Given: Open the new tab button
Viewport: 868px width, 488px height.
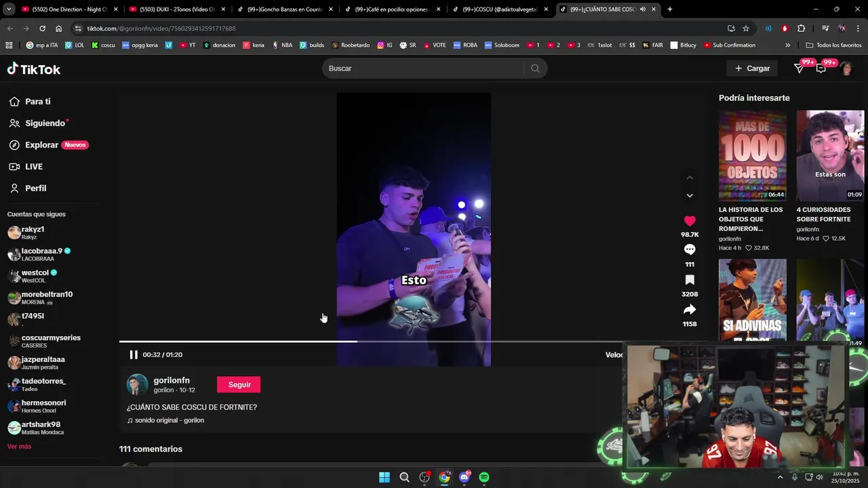Looking at the screenshot, I should point(669,9).
